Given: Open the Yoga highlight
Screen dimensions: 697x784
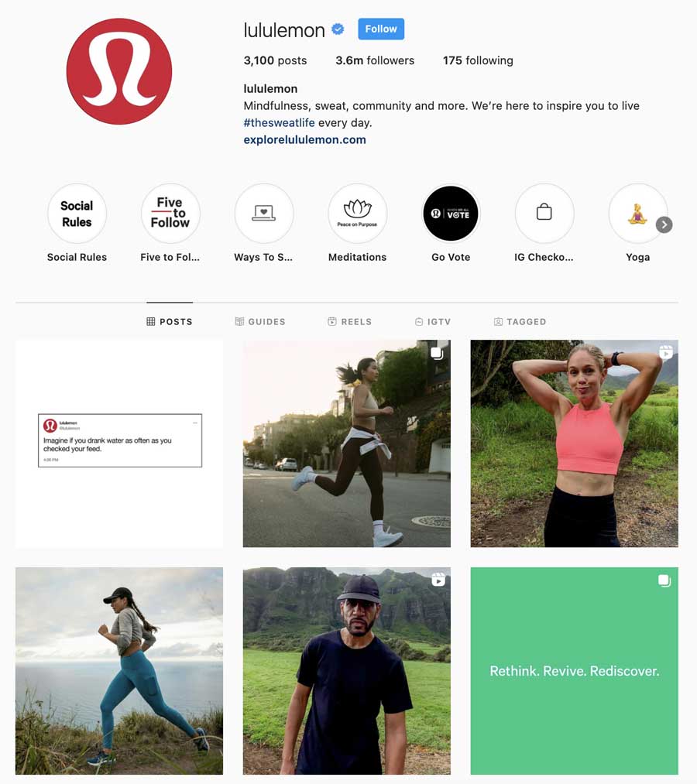Looking at the screenshot, I should (x=637, y=214).
